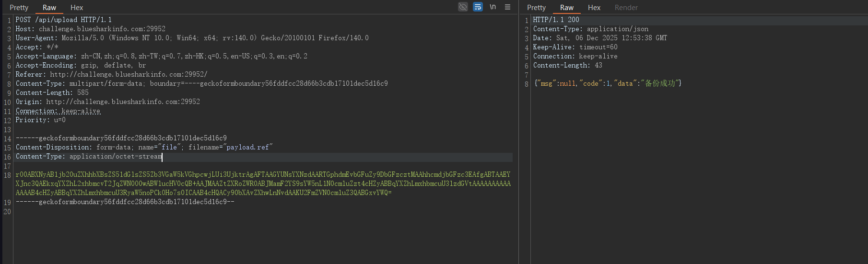Place cursor in the request Host header line
Viewport: 868px width, 264px height.
click(x=90, y=29)
